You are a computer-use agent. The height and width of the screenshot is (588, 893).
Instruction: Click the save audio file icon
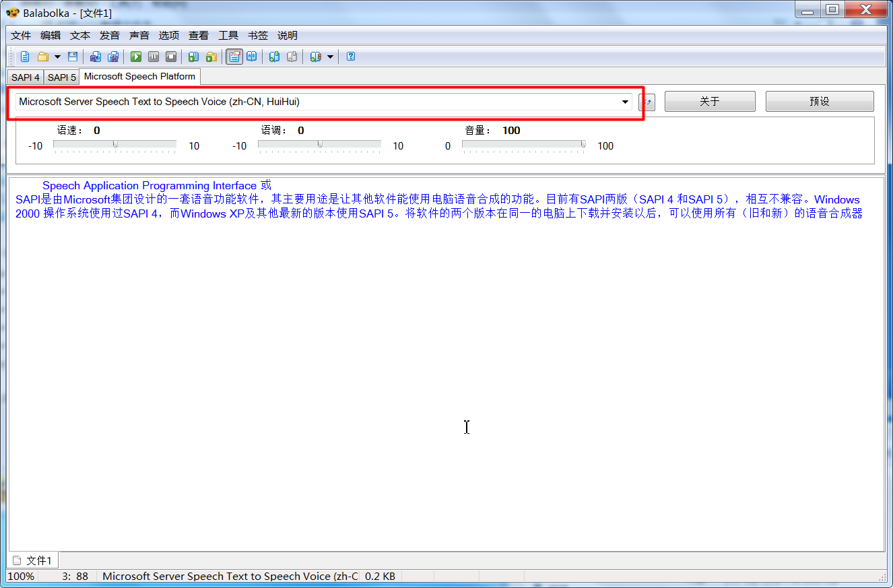click(x=96, y=57)
